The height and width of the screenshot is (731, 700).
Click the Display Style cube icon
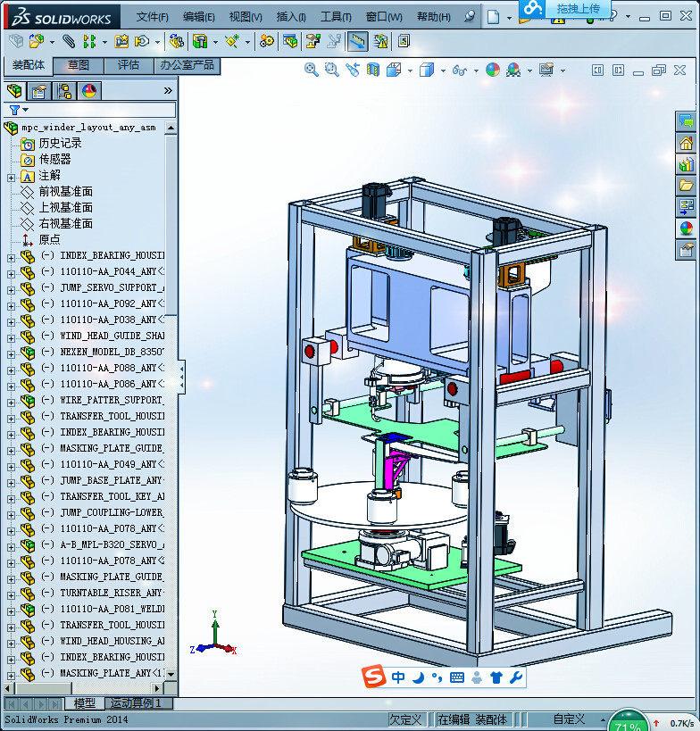[x=427, y=71]
